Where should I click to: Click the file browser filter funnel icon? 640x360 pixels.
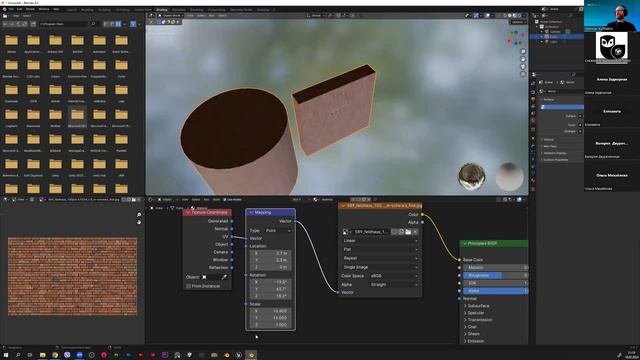click(x=133, y=24)
